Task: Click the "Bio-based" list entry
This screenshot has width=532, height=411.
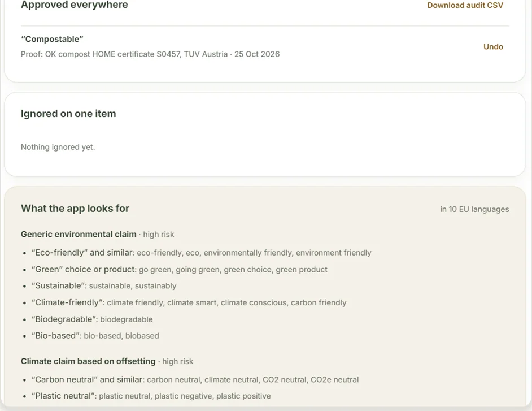Action: click(x=95, y=336)
